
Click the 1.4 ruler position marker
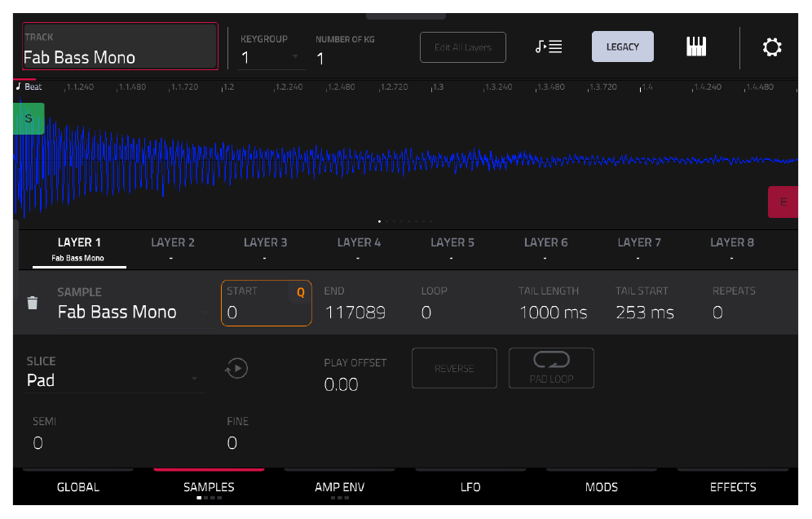coord(647,87)
